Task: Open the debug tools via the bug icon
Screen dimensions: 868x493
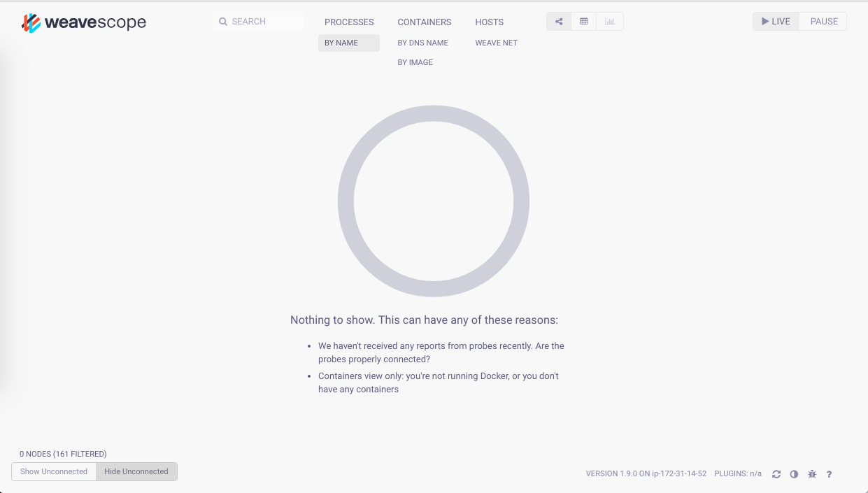Action: pyautogui.click(x=811, y=473)
